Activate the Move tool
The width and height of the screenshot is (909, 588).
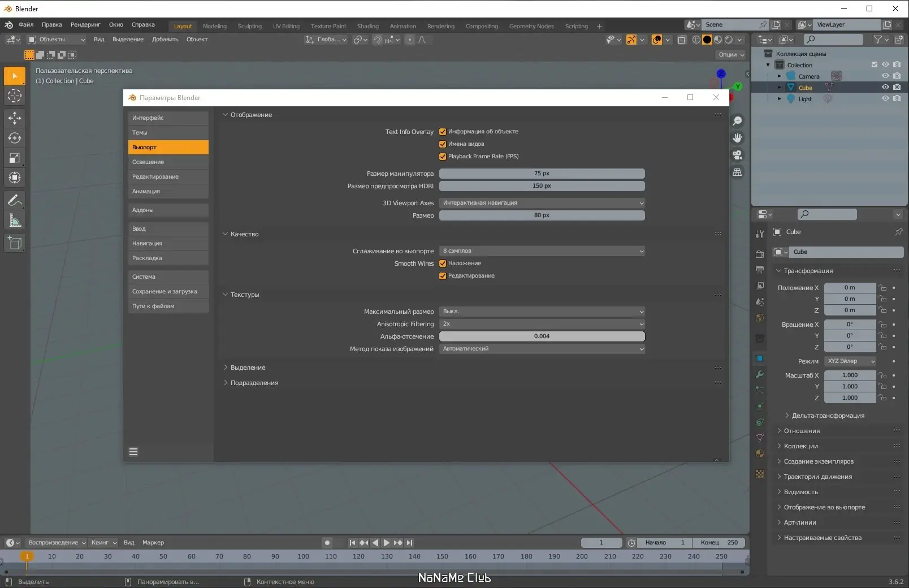15,118
